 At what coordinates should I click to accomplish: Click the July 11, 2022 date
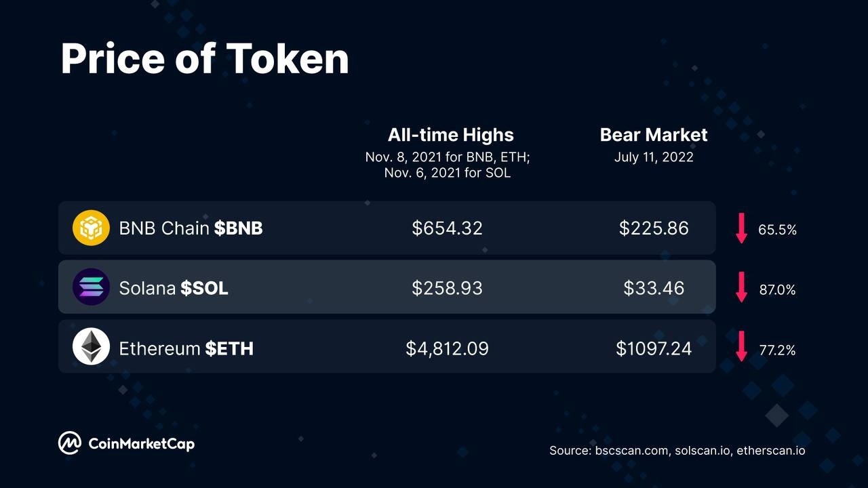tap(654, 157)
